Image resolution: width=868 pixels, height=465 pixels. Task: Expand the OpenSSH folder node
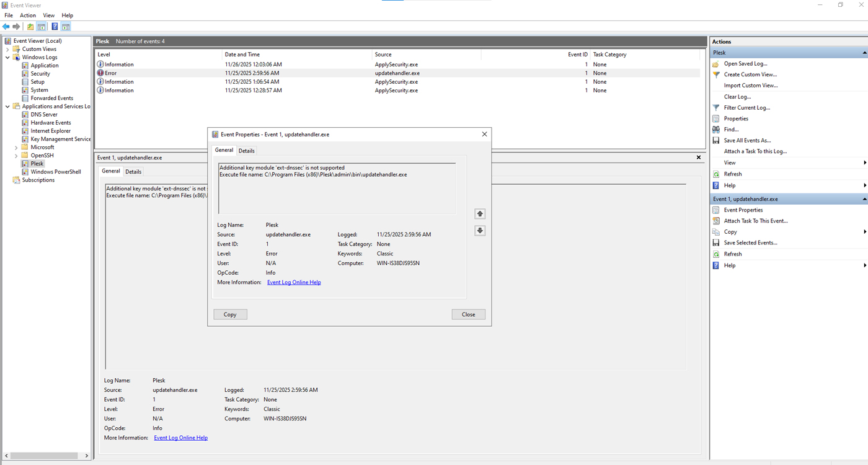coord(16,156)
